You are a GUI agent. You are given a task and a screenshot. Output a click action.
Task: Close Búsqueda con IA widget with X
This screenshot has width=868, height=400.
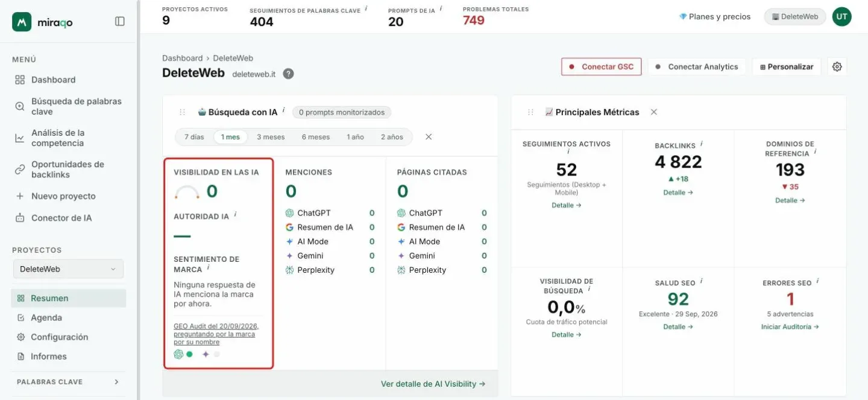coord(429,137)
